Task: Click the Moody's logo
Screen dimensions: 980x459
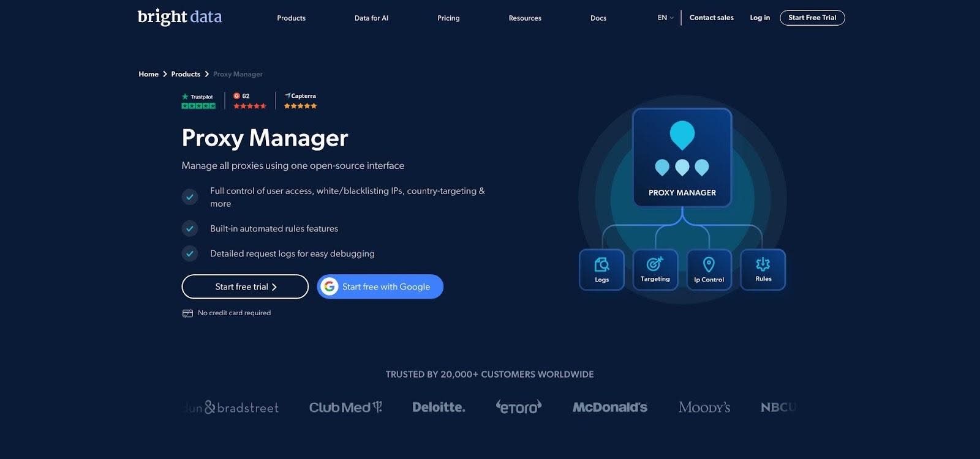Action: (x=704, y=408)
